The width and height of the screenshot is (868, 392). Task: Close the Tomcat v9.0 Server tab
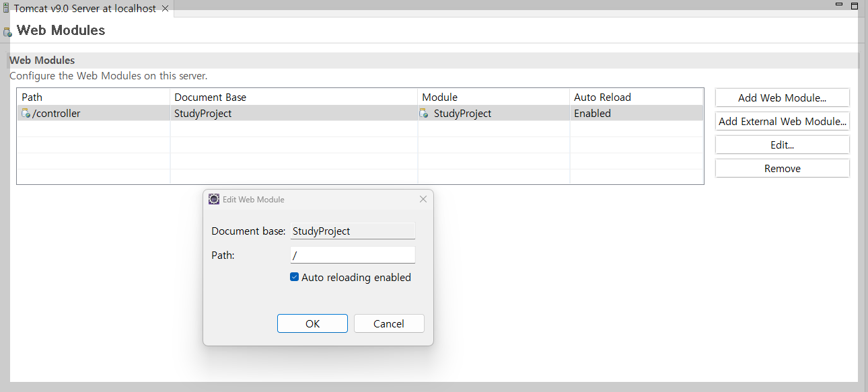[165, 9]
